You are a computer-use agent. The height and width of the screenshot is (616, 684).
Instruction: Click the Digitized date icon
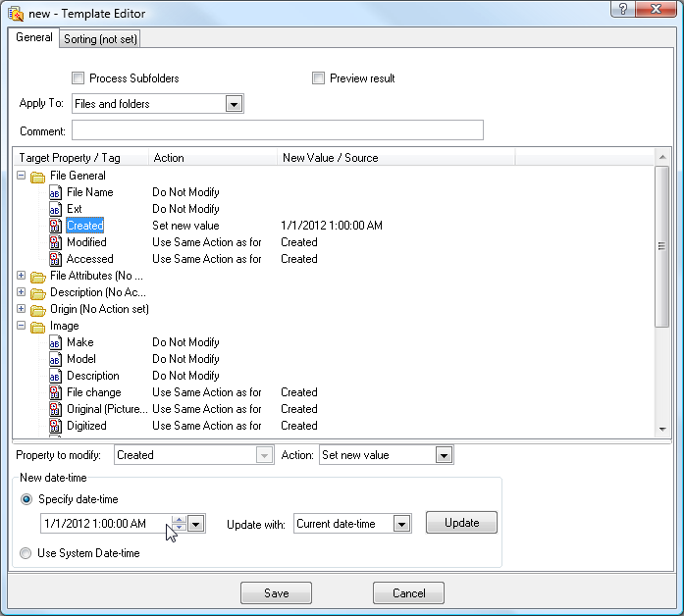(55, 426)
